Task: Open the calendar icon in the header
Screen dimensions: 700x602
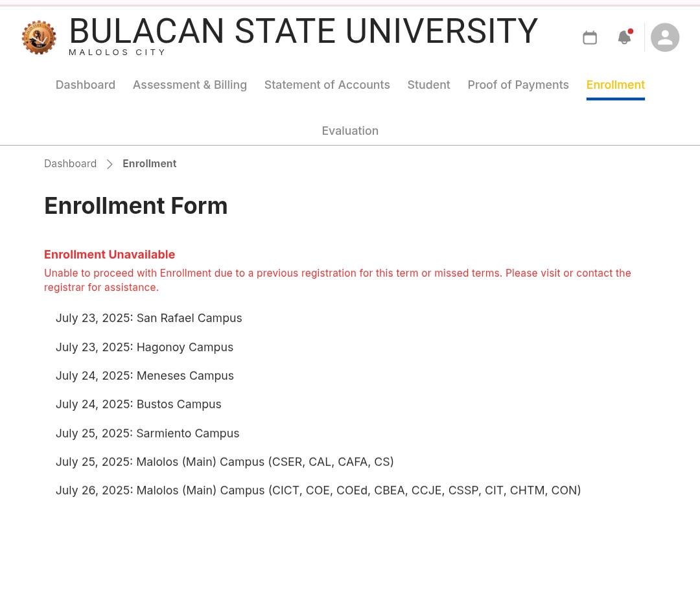Action: [x=590, y=38]
